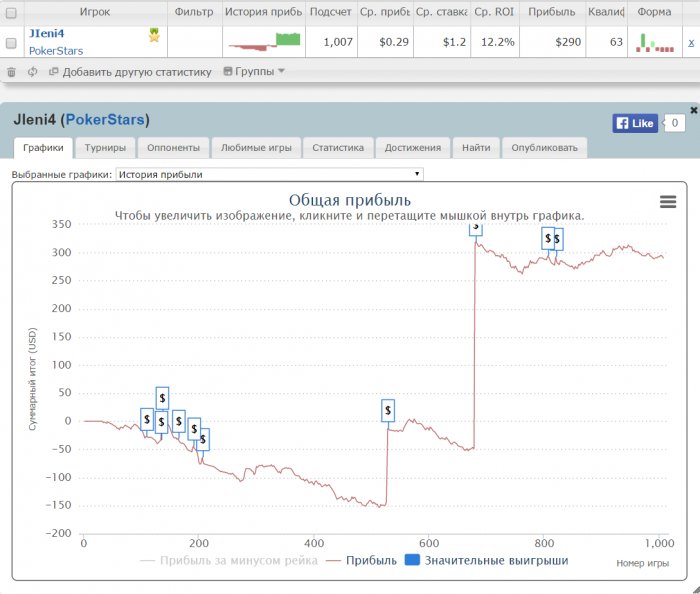
Task: Open the Статистика tab
Action: pos(338,148)
